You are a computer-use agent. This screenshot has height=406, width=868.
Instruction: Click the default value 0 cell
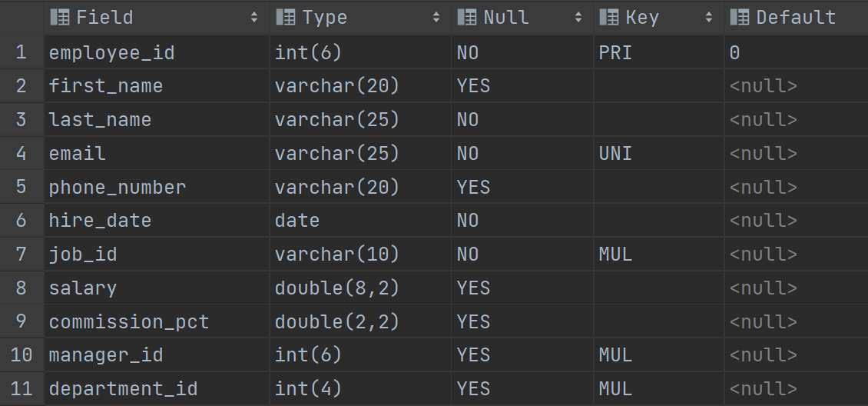point(796,52)
